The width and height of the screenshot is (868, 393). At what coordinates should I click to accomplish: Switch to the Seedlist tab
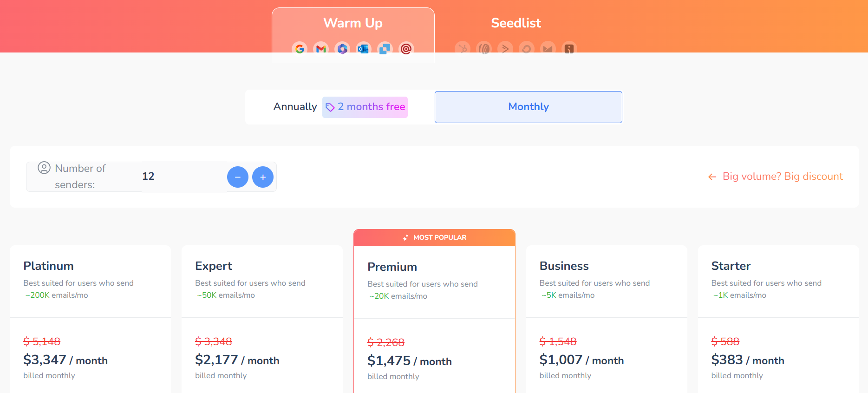[x=516, y=23]
